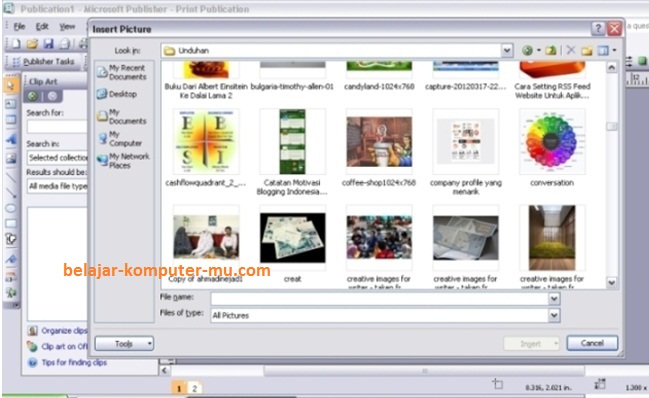Click the Delete X icon in dialog toolbar
Viewport: 649px width, 398px height.
tap(571, 50)
